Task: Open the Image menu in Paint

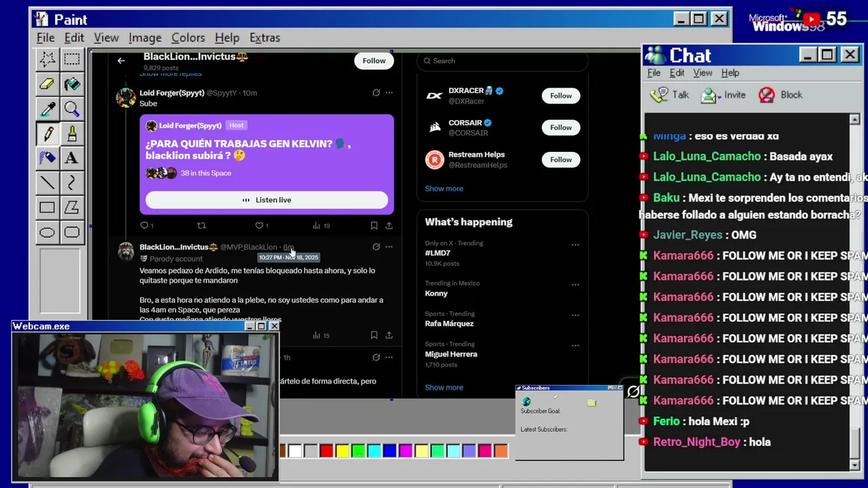Action: (145, 38)
